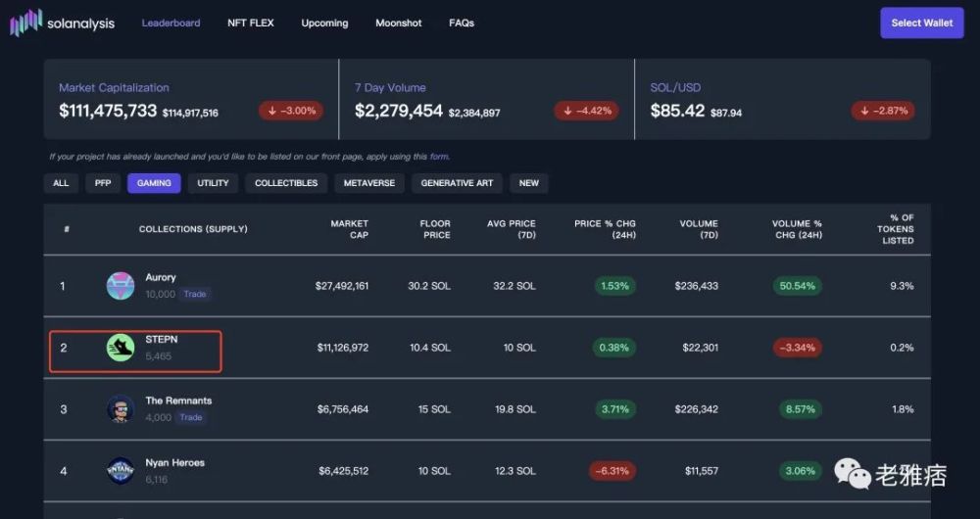Click the $2,279,454 7 day volume value
Image resolution: width=980 pixels, height=519 pixels.
399,111
